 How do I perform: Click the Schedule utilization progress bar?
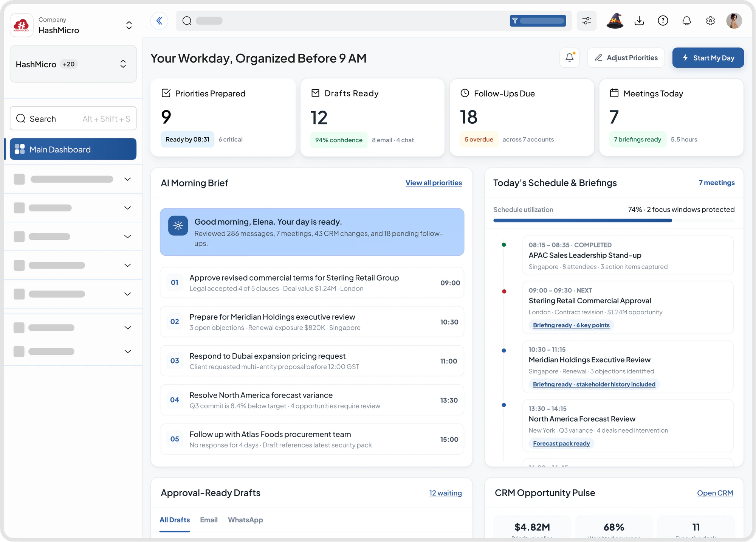[x=614, y=221]
